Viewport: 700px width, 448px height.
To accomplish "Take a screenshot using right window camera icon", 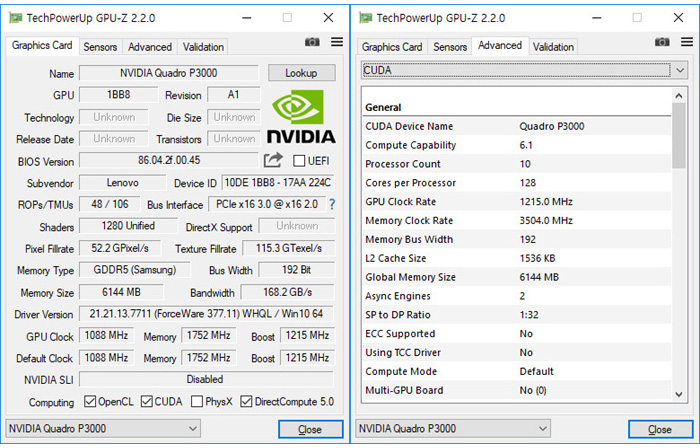I will coord(662,42).
